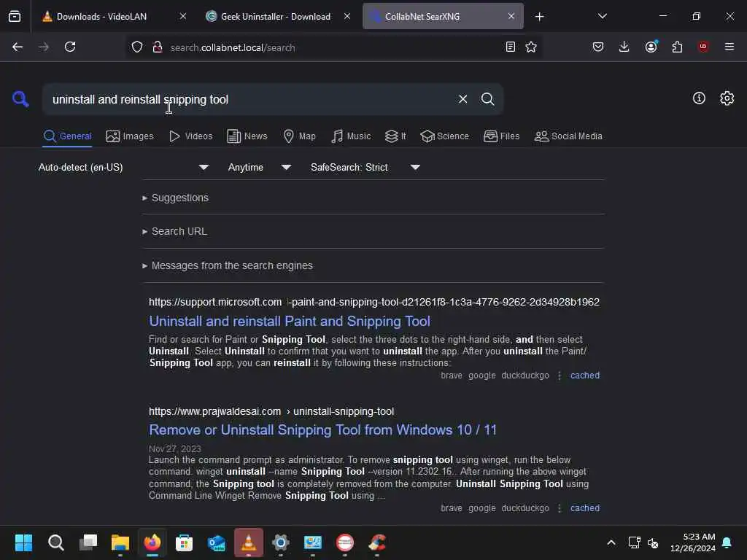Viewport: 747px width, 560px height.
Task: Submit search with the magnifier button
Action: click(487, 99)
